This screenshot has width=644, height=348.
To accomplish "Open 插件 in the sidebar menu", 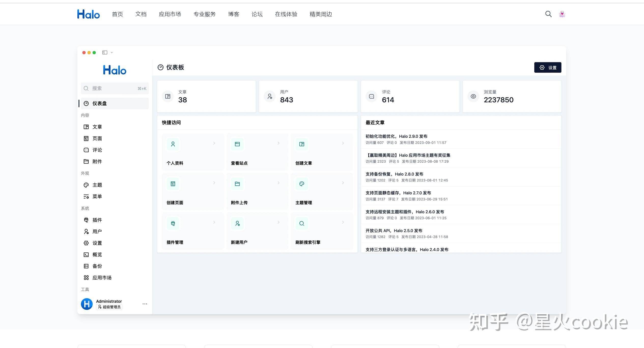I will click(115, 220).
